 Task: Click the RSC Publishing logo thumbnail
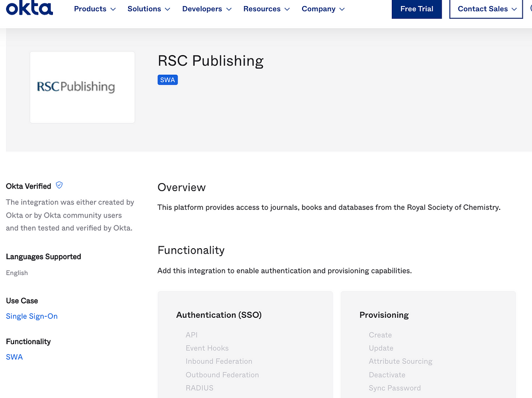82,87
